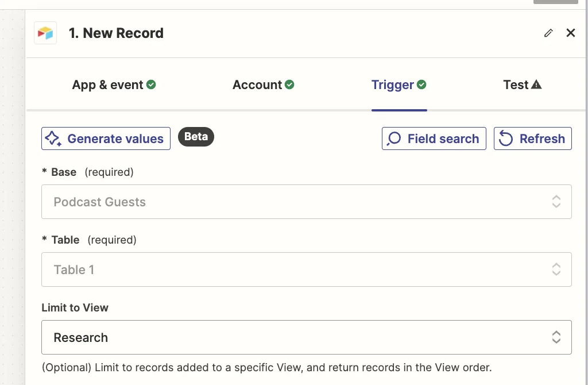588x385 pixels.
Task: Click the Beta badge
Action: [x=196, y=137]
